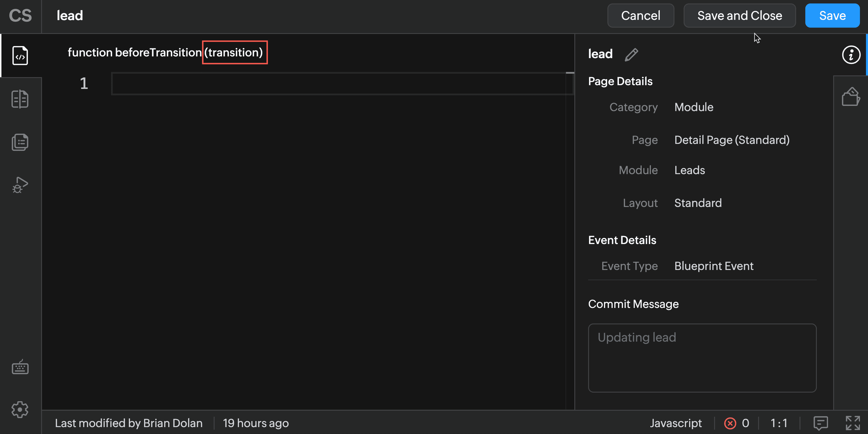Click the Cancel button
The height and width of the screenshot is (434, 868).
point(640,16)
